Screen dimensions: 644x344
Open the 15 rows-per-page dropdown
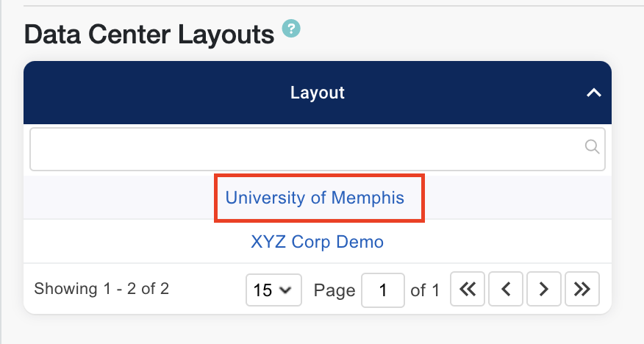[272, 290]
